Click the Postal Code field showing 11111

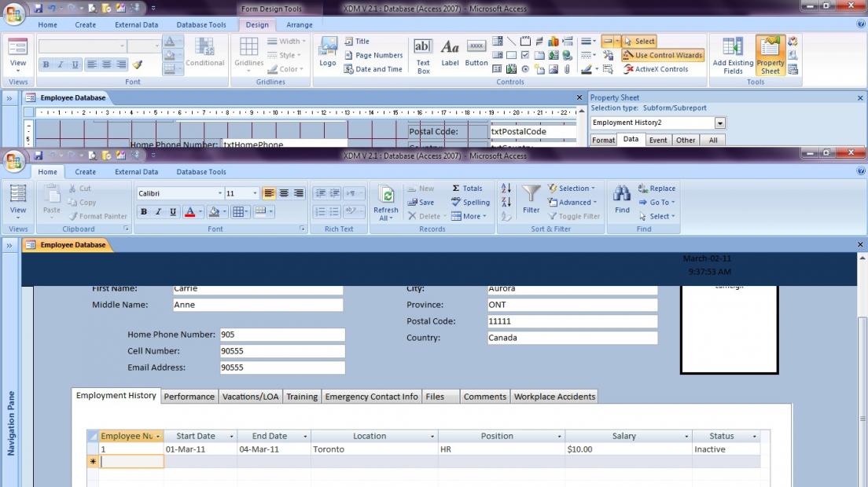(x=572, y=321)
